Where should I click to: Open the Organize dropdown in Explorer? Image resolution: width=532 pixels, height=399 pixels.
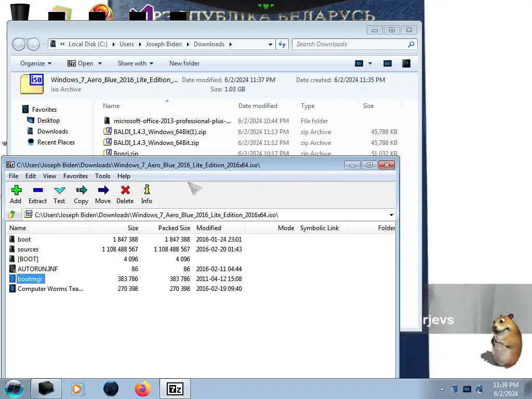36,63
